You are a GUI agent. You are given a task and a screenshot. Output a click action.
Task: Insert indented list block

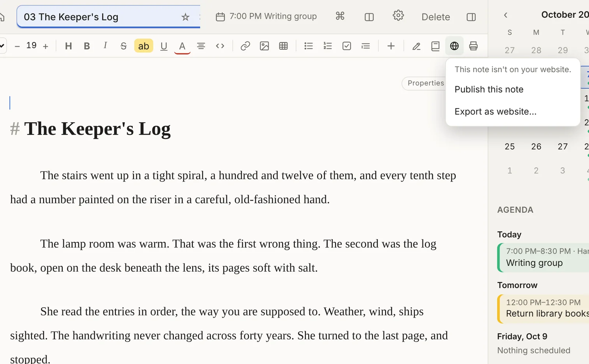(366, 46)
